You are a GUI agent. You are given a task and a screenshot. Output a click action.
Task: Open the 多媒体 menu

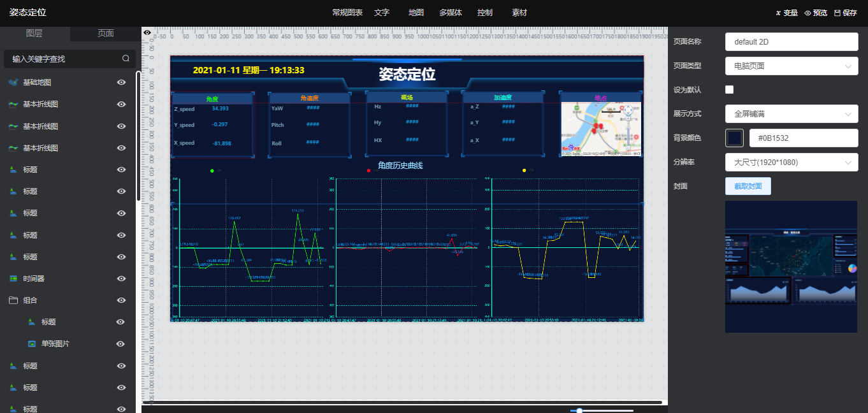[x=451, y=13]
